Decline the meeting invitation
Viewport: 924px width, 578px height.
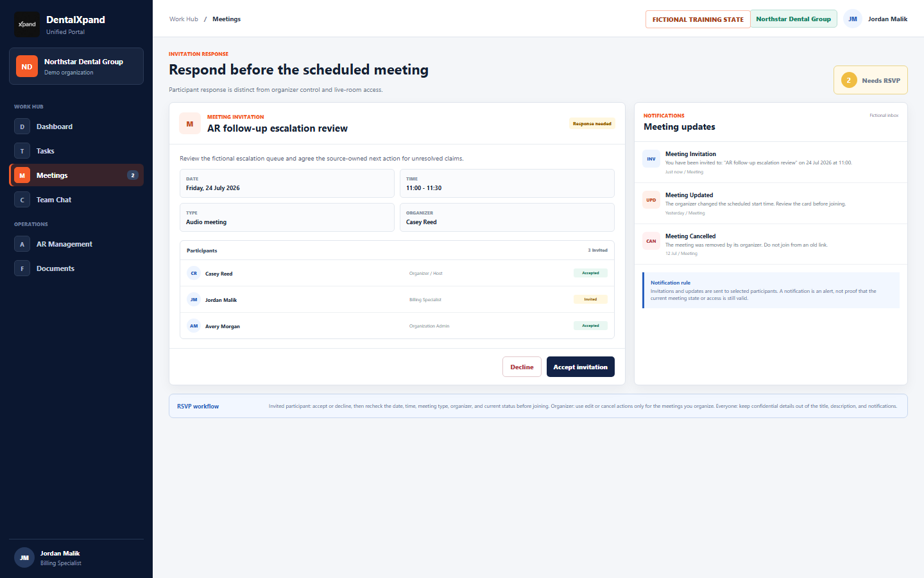pos(522,367)
